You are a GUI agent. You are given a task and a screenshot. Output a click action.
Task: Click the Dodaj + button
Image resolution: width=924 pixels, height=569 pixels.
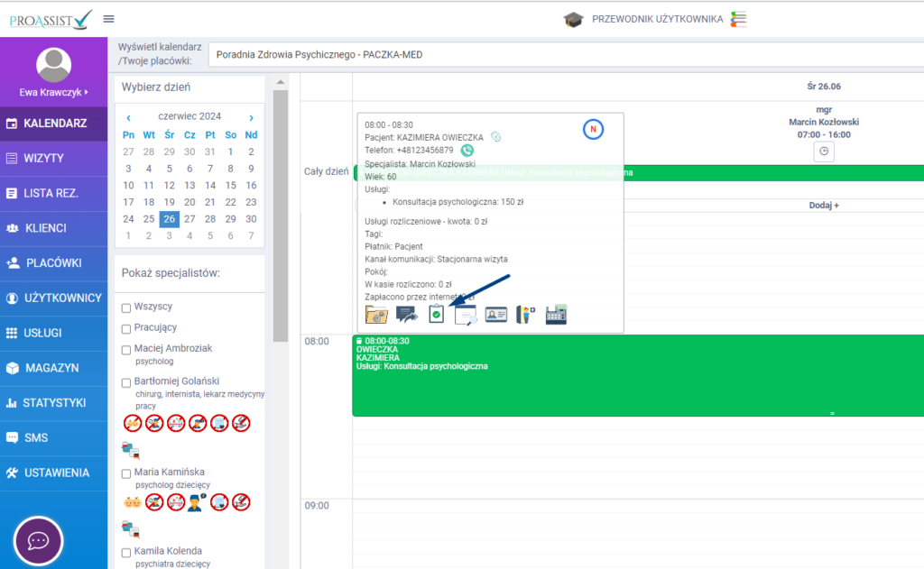pos(823,206)
